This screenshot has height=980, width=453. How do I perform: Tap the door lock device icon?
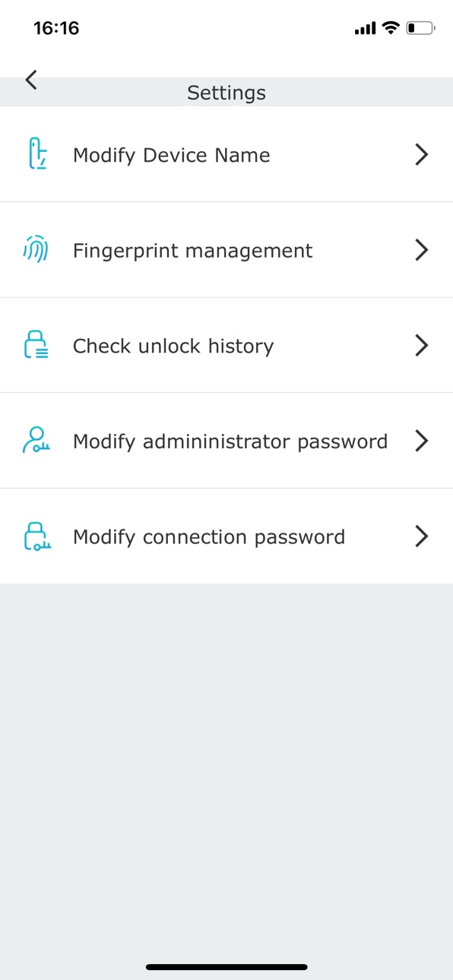click(x=36, y=154)
